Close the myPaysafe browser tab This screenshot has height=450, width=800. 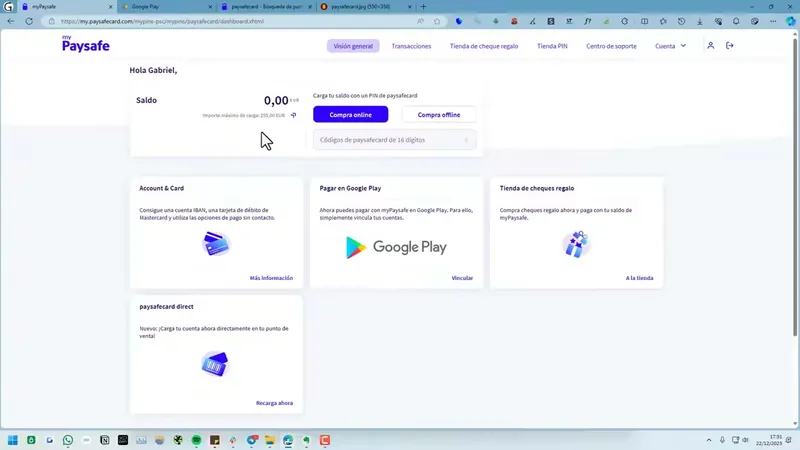(x=110, y=7)
